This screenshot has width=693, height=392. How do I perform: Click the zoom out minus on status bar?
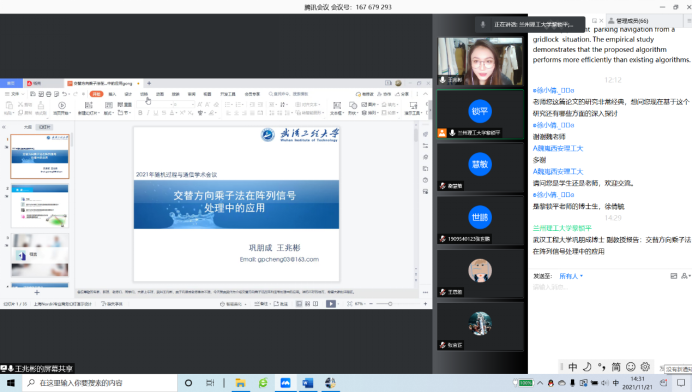coord(371,304)
